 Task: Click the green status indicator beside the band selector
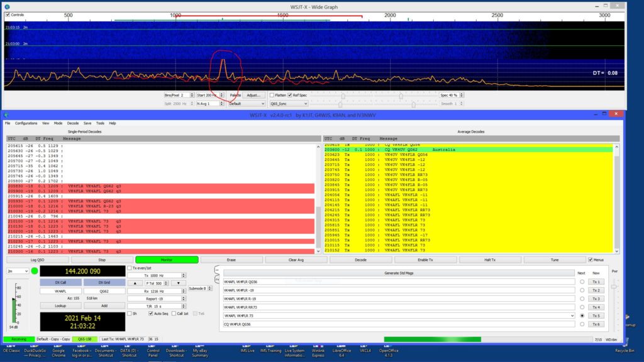pos(35,271)
